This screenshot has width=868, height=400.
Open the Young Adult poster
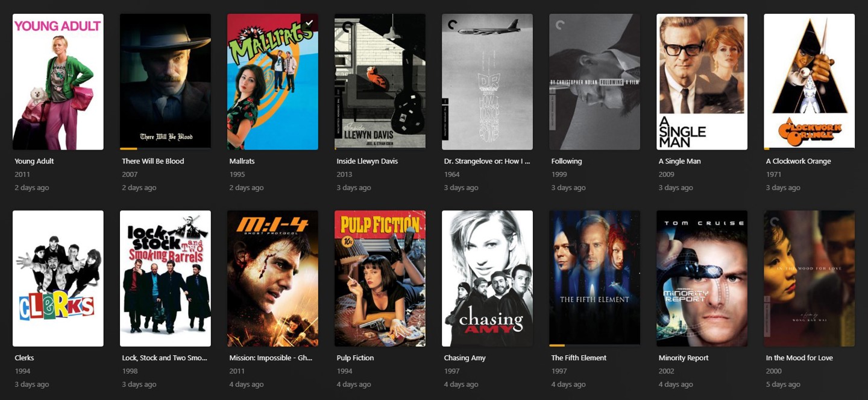(58, 82)
